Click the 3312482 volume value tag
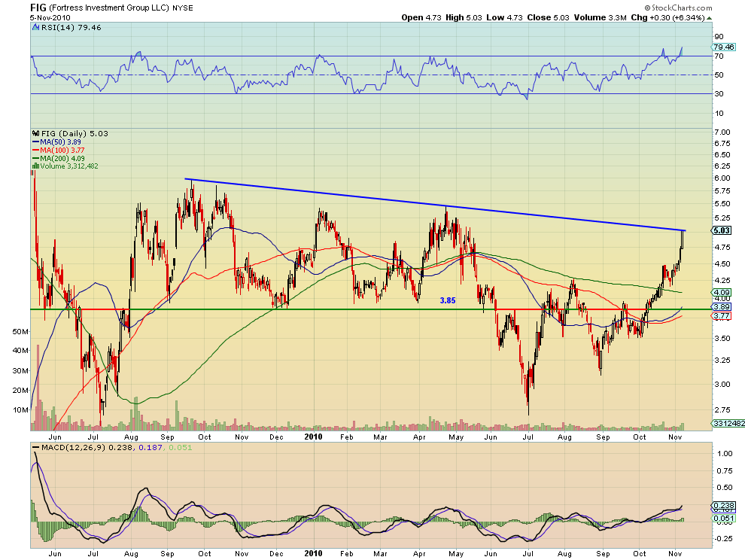This screenshot has width=745, height=560. [728, 423]
